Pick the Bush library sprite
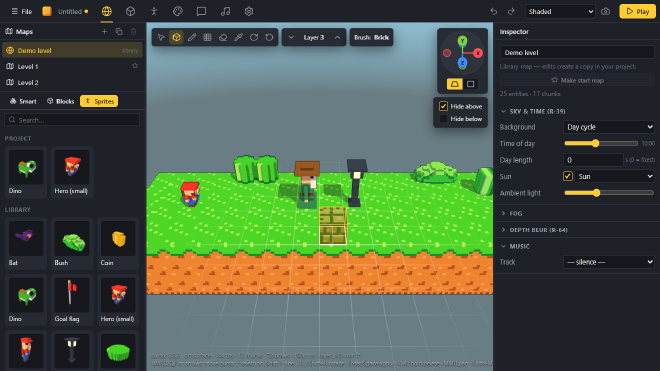Screen dimensions: 660x371 (72, 244)
